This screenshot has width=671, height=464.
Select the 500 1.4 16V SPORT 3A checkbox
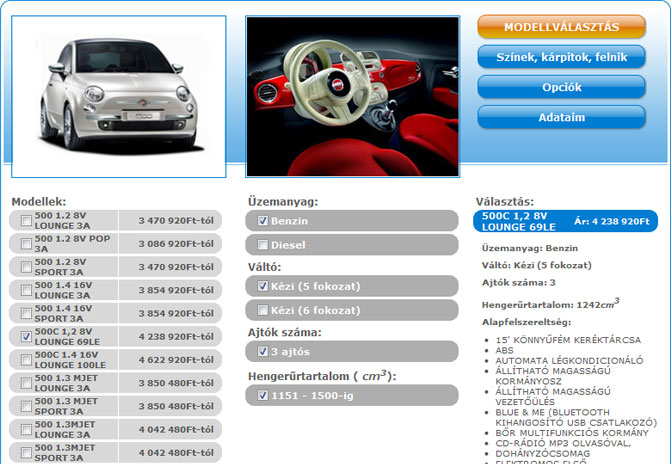tap(27, 313)
